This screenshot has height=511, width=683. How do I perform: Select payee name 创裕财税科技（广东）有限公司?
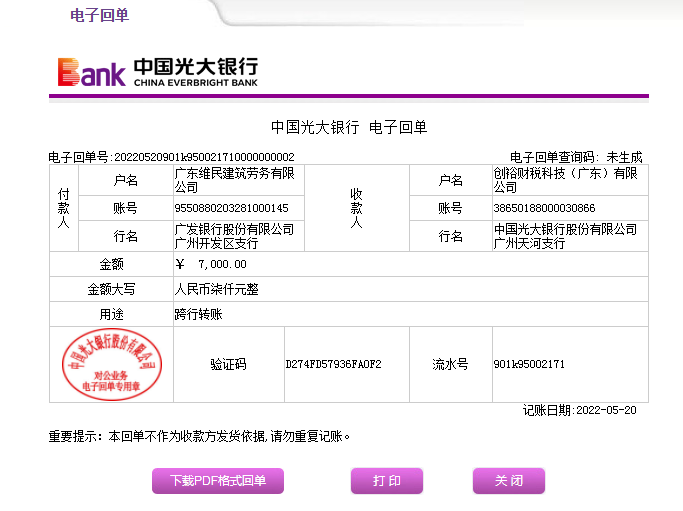tap(565, 180)
